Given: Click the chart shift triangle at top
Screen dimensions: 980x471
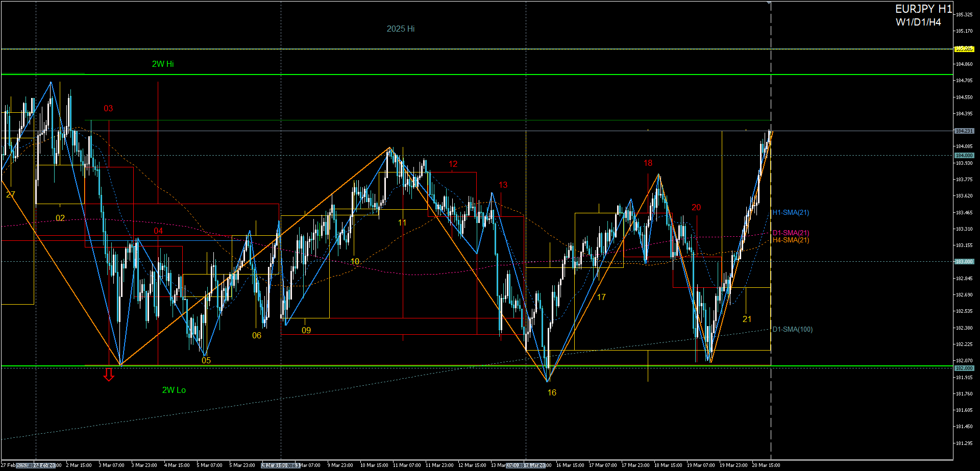Looking at the screenshot, I should (769, 3).
